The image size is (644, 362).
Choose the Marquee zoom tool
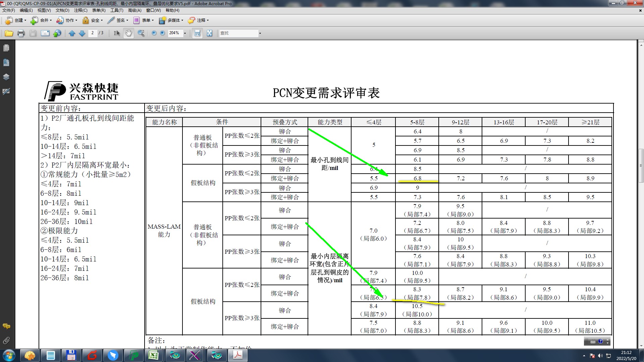141,33
